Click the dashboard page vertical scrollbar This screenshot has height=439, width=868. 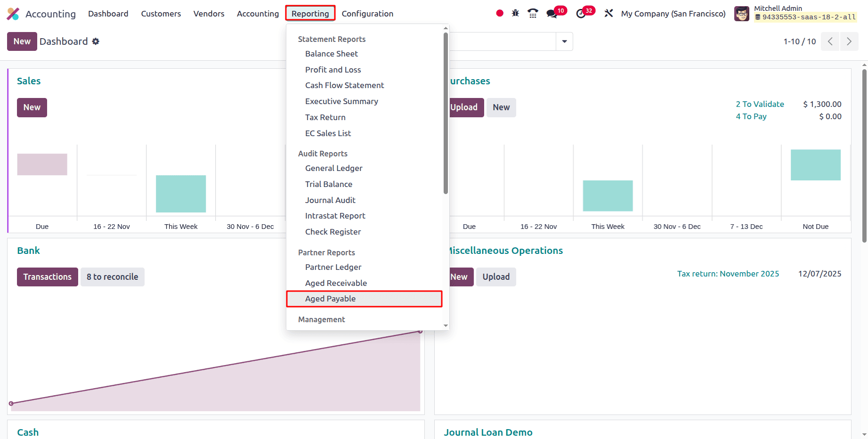click(x=864, y=155)
